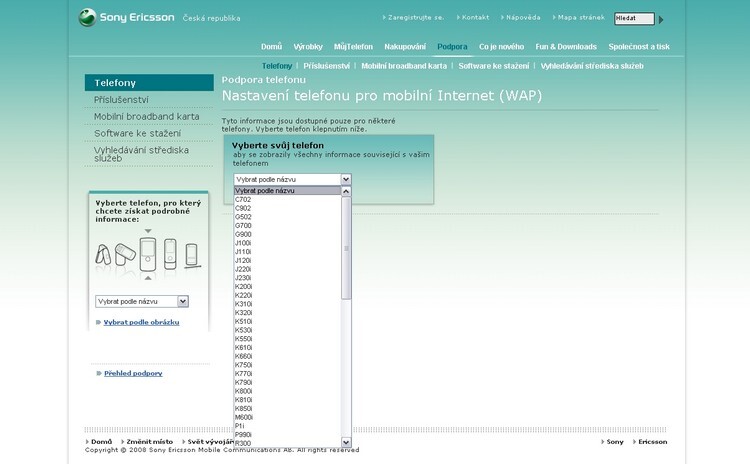Open Společnost a tisk navigation item
The image size is (750, 464).
pyautogui.click(x=639, y=46)
